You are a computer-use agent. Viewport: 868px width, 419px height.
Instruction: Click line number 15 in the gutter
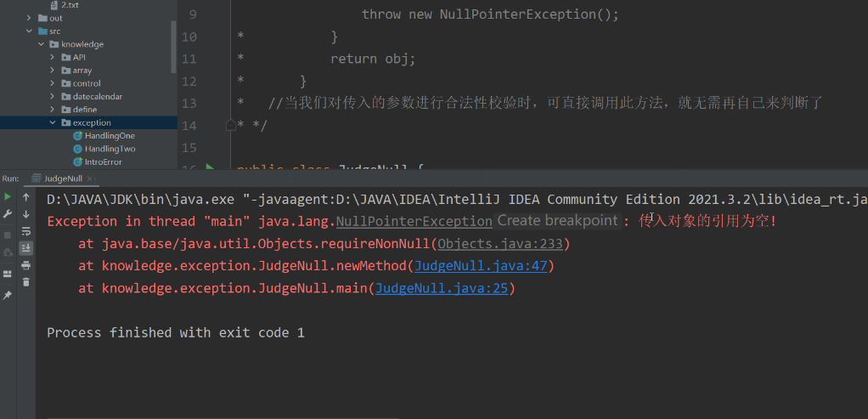(189, 147)
